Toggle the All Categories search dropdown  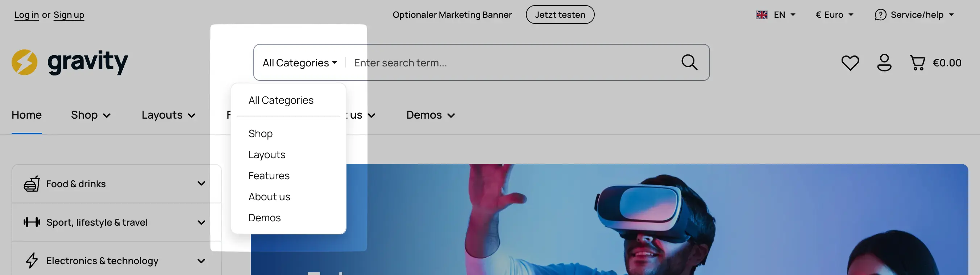pyautogui.click(x=300, y=63)
